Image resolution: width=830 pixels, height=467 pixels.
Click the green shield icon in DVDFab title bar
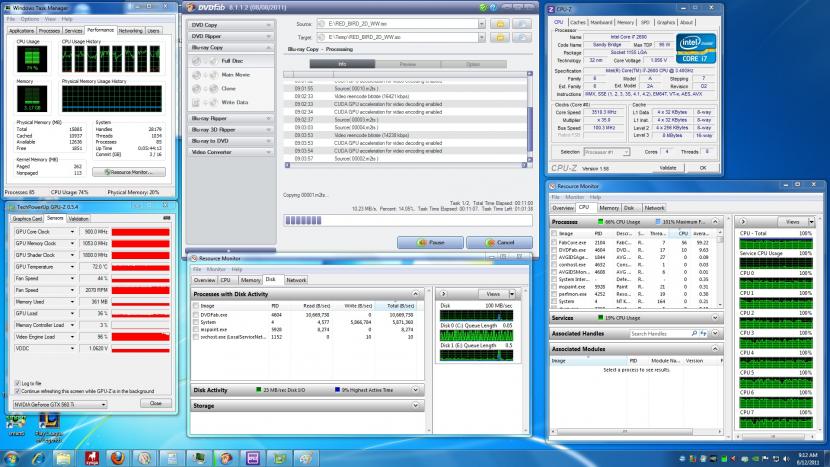pyautogui.click(x=483, y=7)
